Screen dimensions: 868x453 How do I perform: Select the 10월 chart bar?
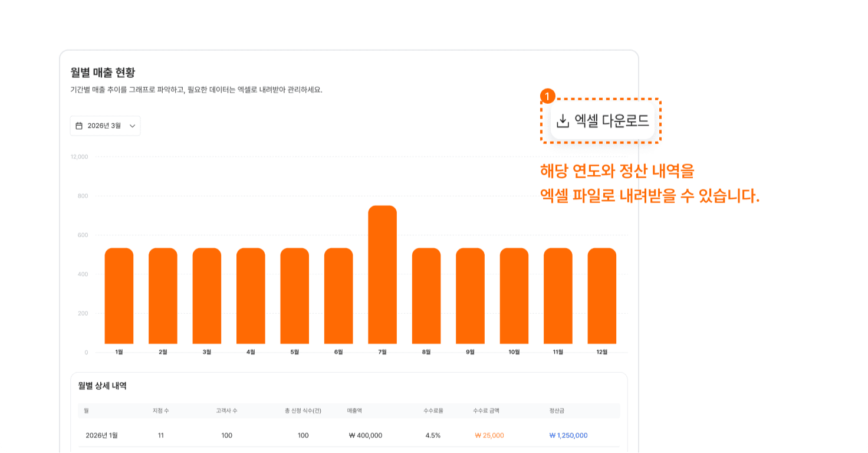tap(514, 296)
